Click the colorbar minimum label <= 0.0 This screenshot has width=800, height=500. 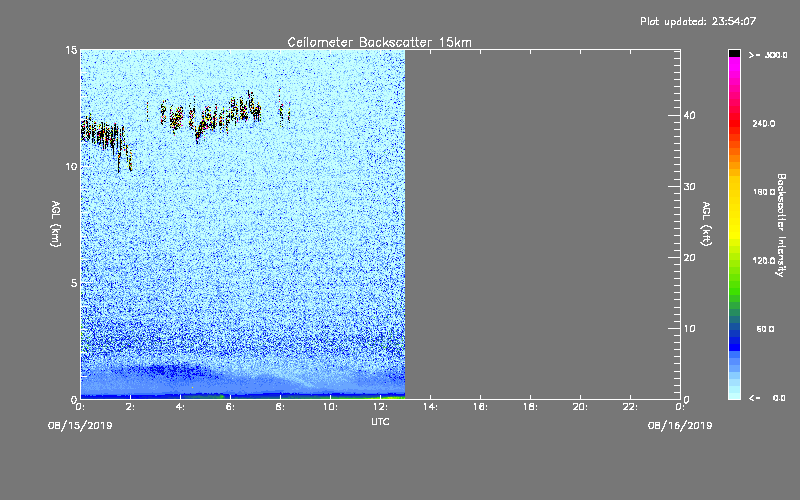click(767, 398)
